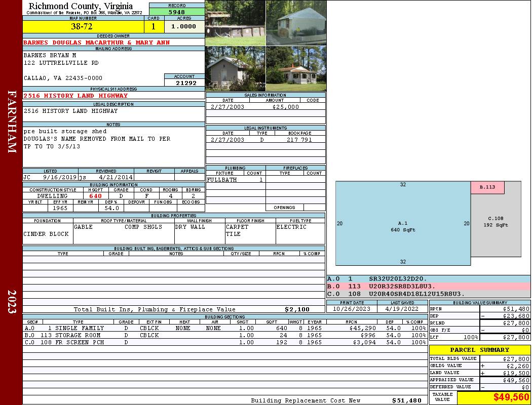Select the pink B.113 section in sketch

click(487, 187)
